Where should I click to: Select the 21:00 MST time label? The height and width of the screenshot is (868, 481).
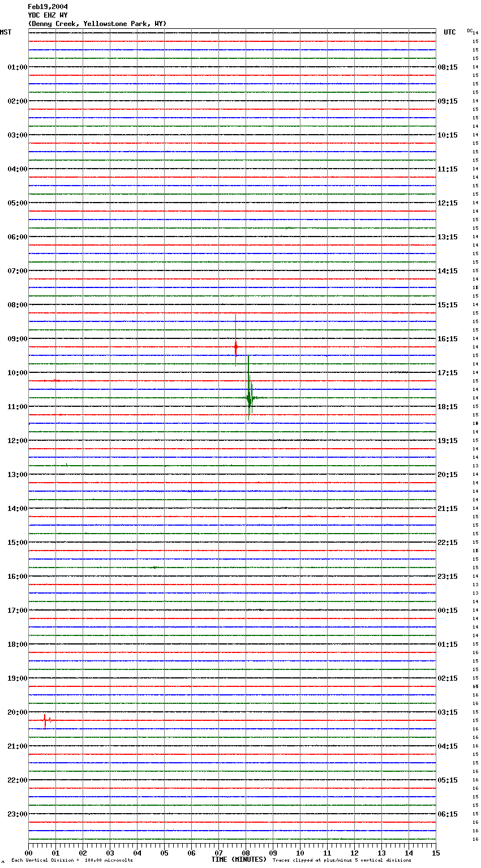click(x=17, y=746)
